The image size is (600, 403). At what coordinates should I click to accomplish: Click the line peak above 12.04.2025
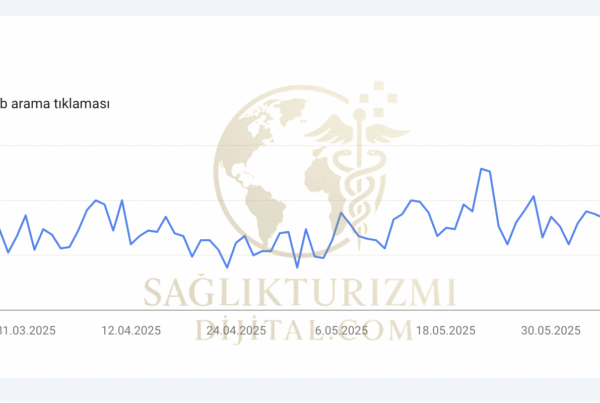[122, 200]
